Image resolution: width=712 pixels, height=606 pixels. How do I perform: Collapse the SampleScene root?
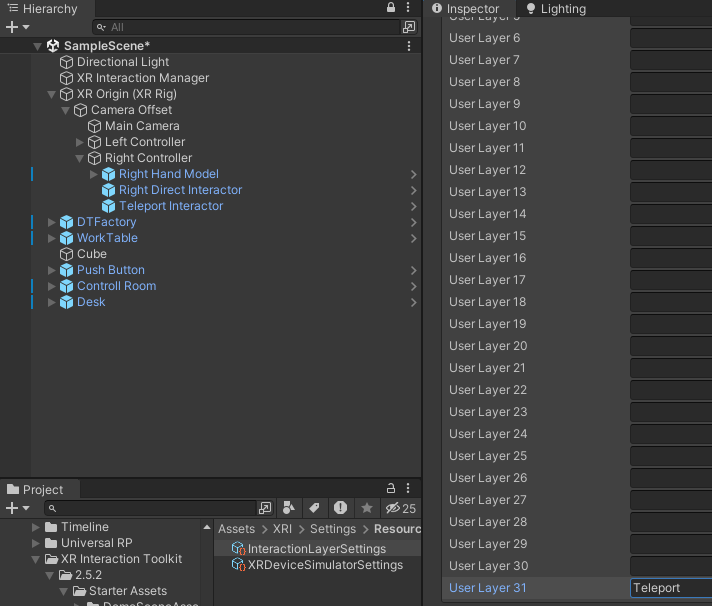[x=38, y=46]
